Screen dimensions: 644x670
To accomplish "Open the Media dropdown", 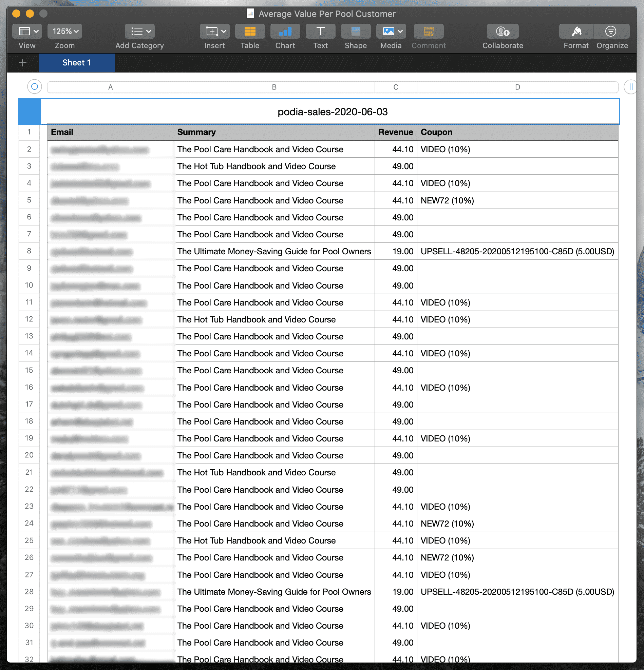I will pos(391,32).
